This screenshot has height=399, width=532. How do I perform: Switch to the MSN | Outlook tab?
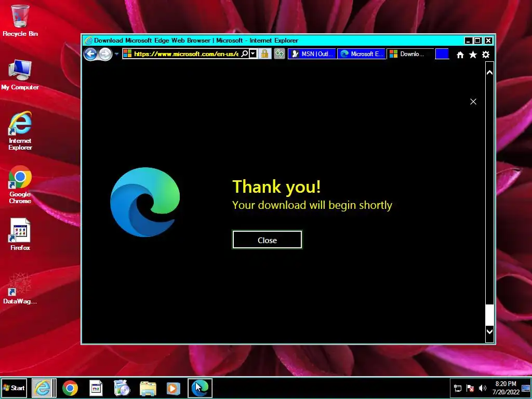click(312, 54)
